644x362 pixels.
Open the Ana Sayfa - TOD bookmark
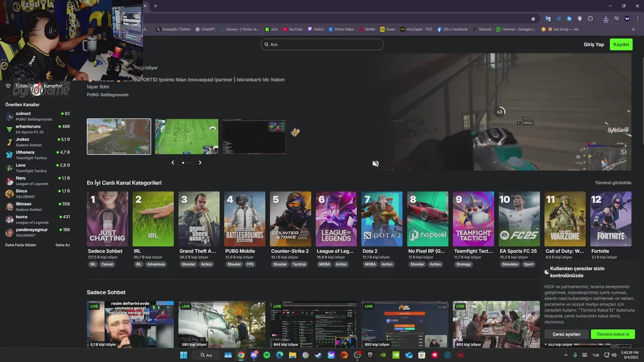pyautogui.click(x=416, y=29)
